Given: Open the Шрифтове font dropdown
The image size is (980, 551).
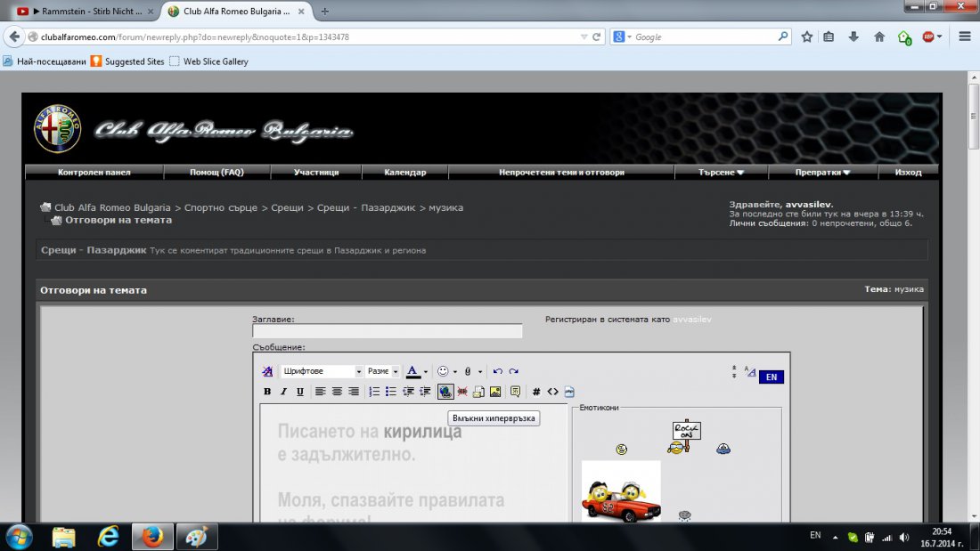Looking at the screenshot, I should coord(322,371).
